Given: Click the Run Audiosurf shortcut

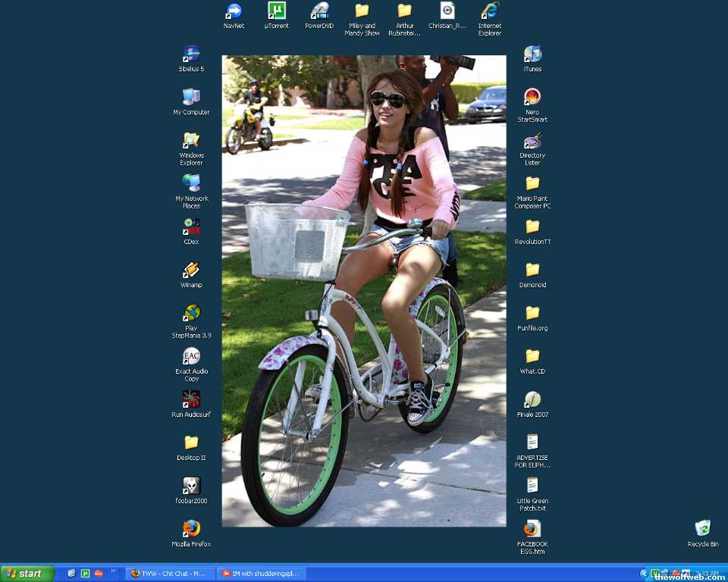Looking at the screenshot, I should tap(191, 400).
